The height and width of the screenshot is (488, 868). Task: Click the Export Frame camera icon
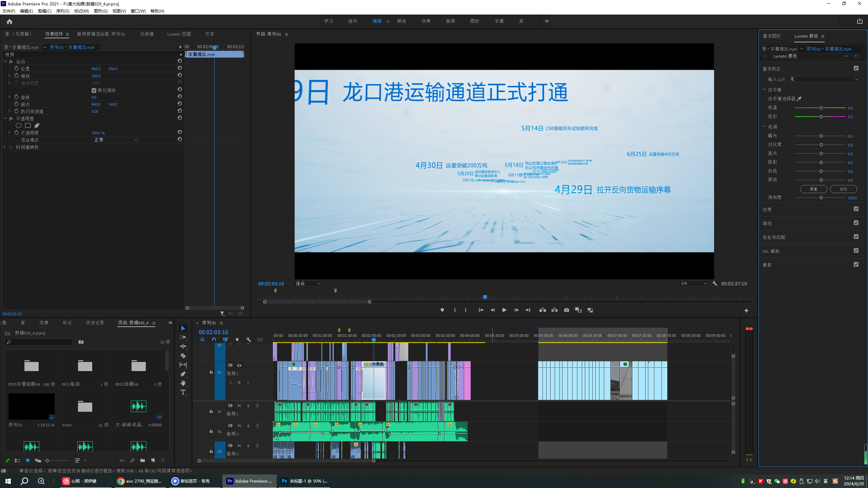(x=566, y=310)
